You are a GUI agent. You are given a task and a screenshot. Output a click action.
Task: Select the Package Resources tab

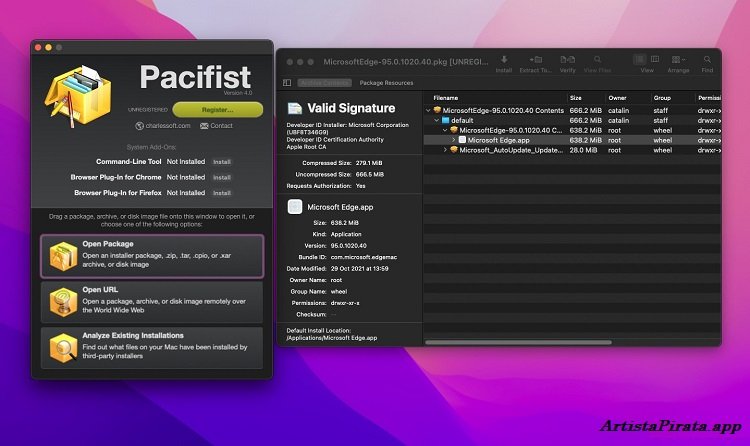(x=386, y=83)
